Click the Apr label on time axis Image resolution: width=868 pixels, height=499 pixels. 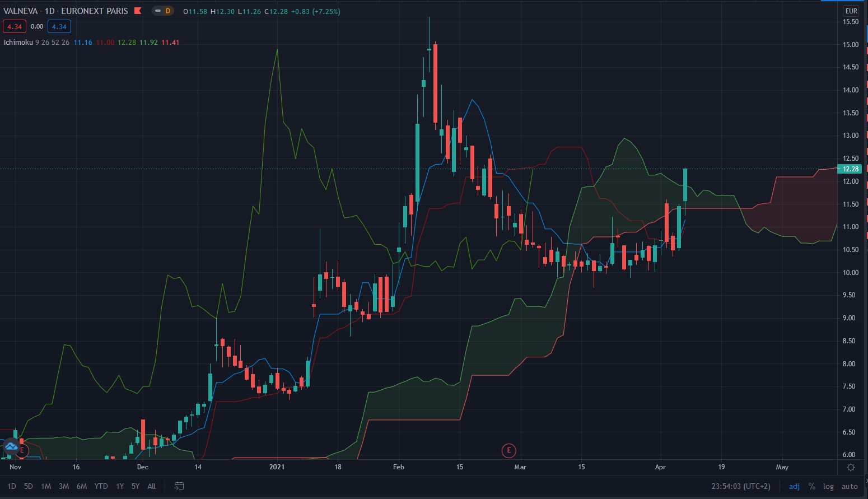click(660, 467)
